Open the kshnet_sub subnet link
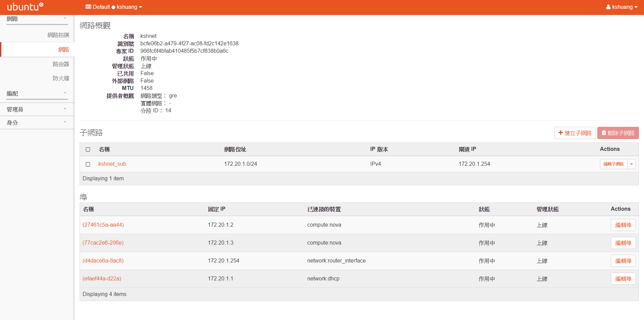This screenshot has height=320, width=644. (112, 164)
